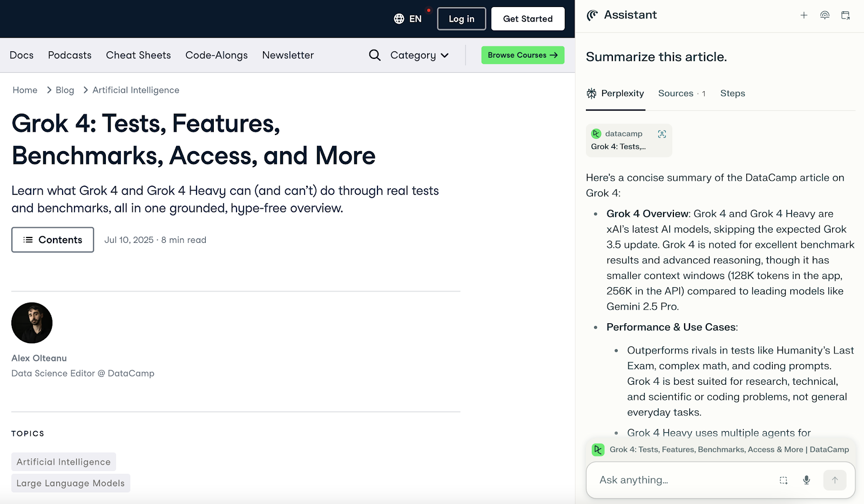Viewport: 864px width, 504px height.
Task: Switch to the Perplexity tab
Action: coord(616,93)
